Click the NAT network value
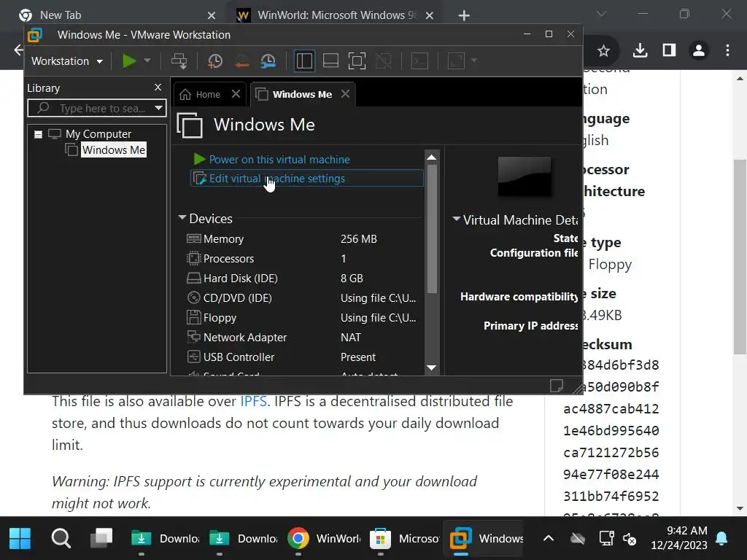This screenshot has width=747, height=560. [351, 337]
